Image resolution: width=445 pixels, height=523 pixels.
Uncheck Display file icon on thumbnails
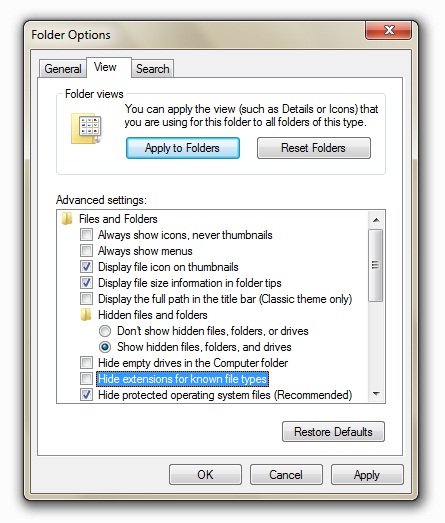point(86,267)
